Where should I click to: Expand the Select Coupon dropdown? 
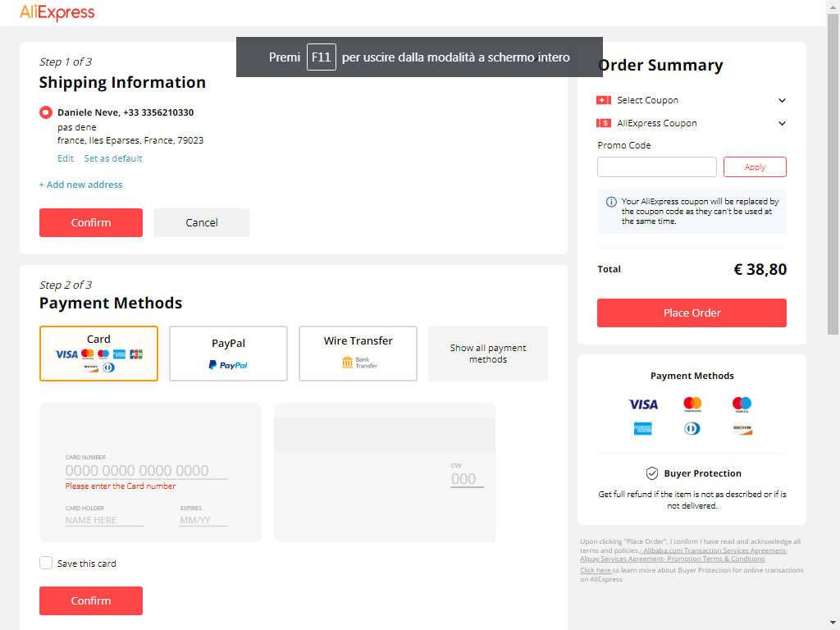pos(782,100)
